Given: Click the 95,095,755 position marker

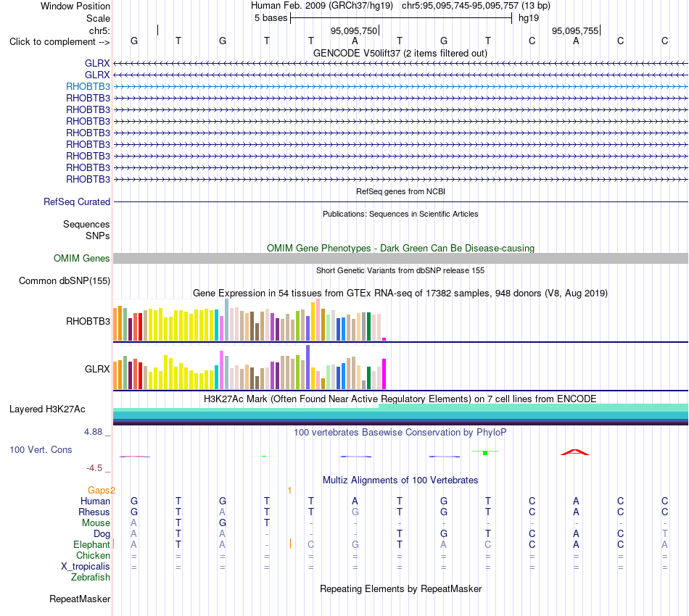Looking at the screenshot, I should coord(576,30).
